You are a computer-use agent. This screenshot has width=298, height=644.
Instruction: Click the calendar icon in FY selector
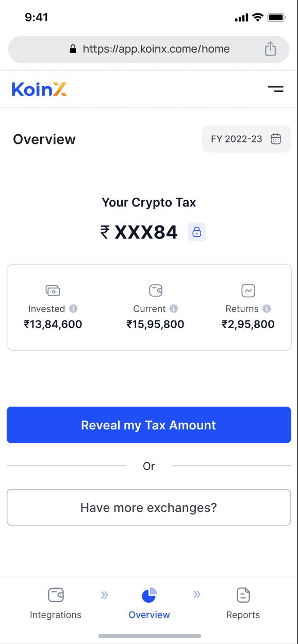pos(276,139)
